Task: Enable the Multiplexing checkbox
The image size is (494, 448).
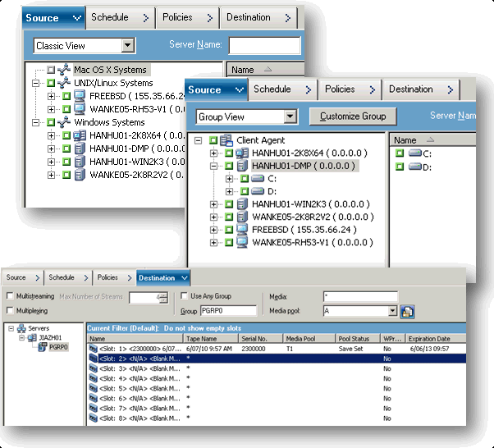Action: click(10, 310)
